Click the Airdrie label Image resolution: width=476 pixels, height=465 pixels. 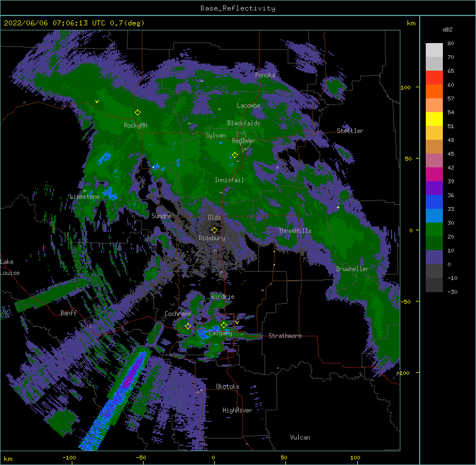223,297
